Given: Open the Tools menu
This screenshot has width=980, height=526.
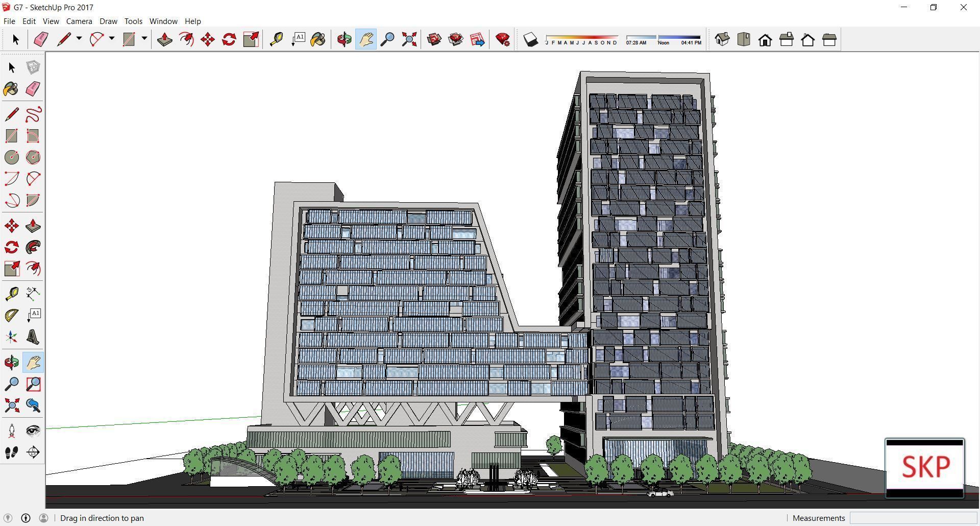Looking at the screenshot, I should coord(133,21).
